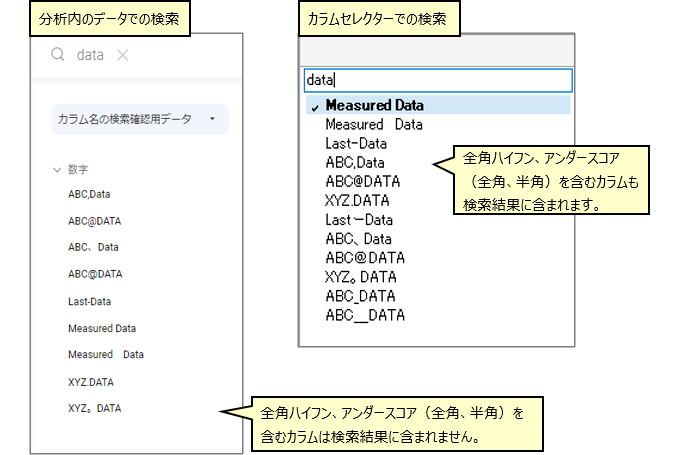Select the last column selector item ABC＿DATA
The width and height of the screenshot is (680, 455).
click(x=365, y=314)
